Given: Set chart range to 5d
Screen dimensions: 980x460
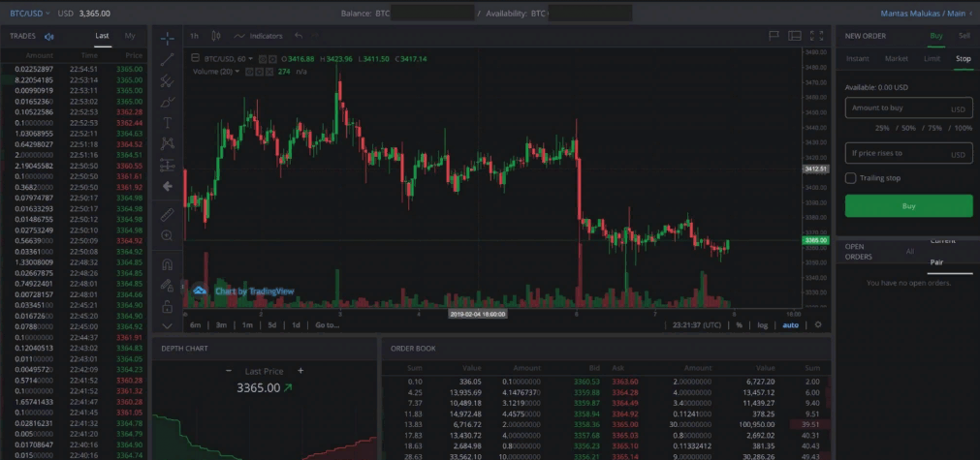Looking at the screenshot, I should [271, 325].
